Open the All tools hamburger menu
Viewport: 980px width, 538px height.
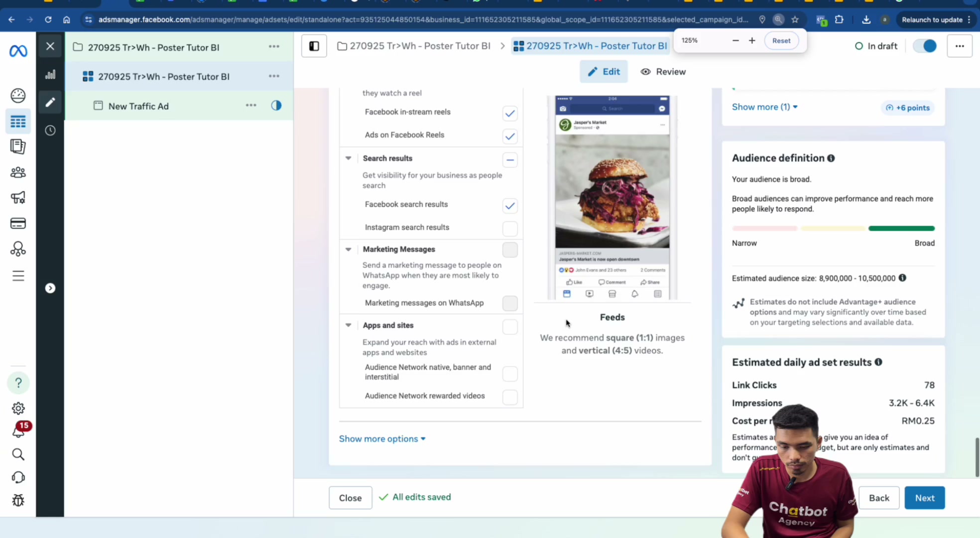18,276
